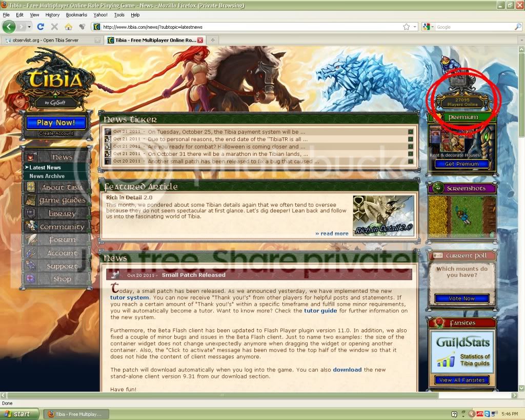Open the Edit menu
The image size is (525, 420).
(20, 15)
